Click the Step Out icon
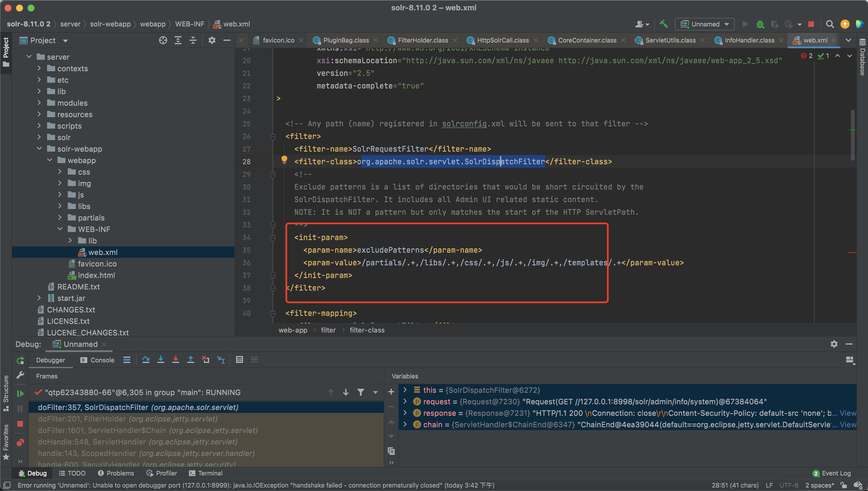This screenshot has width=868, height=491. click(191, 360)
